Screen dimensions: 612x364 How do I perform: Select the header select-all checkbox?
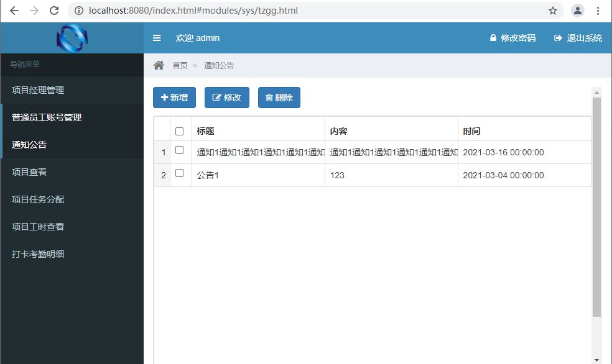(180, 131)
